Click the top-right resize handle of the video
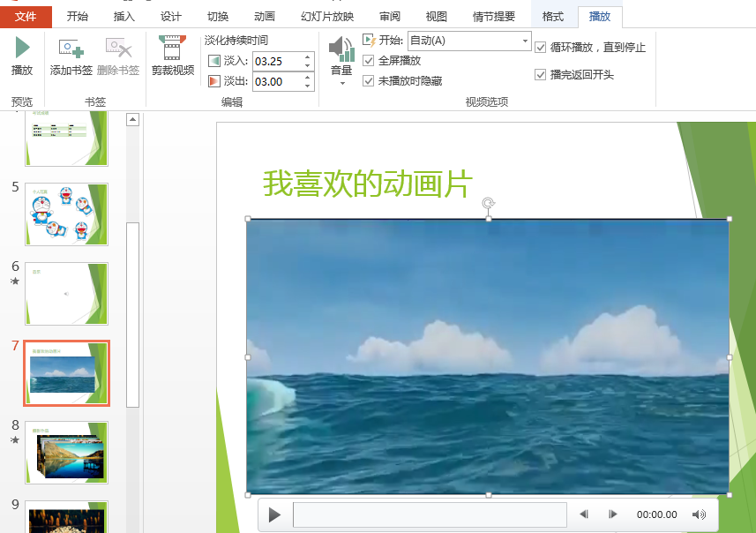This screenshot has width=756, height=533. [x=729, y=219]
